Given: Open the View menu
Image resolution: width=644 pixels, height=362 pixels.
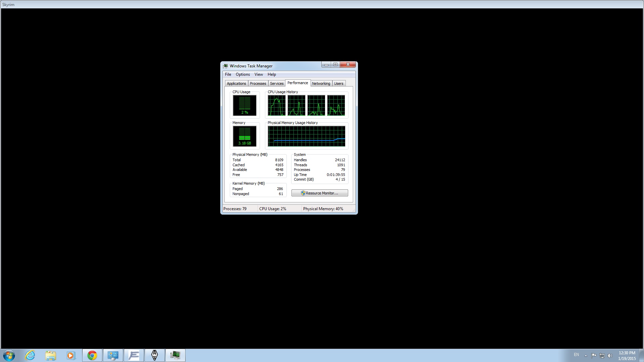Looking at the screenshot, I should pyautogui.click(x=259, y=74).
